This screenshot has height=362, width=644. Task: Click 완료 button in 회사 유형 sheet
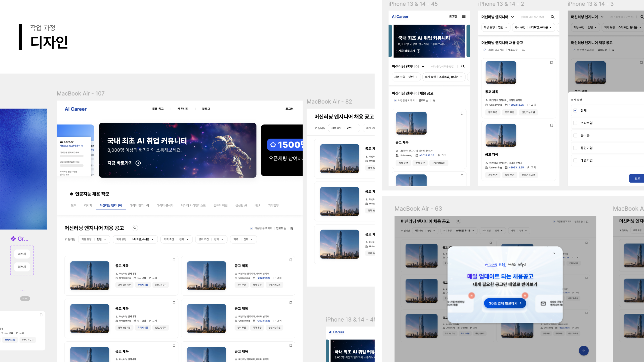tap(637, 178)
